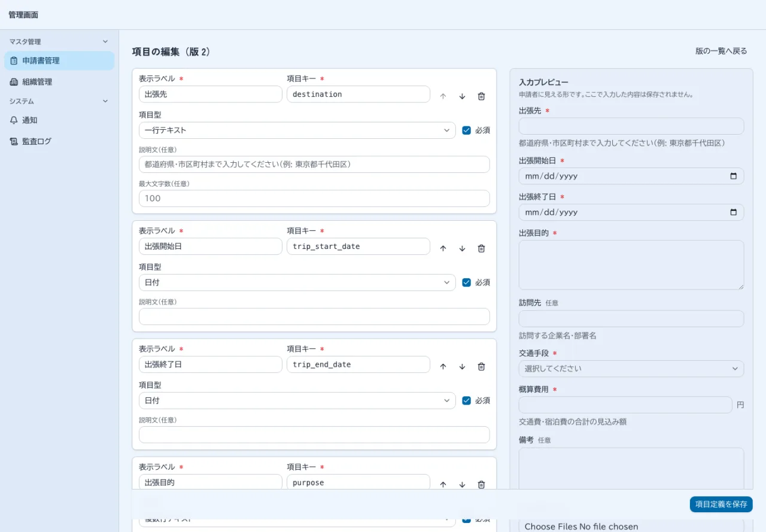The image size is (766, 532).
Task: Click the 項目定義を保存 button
Action: click(721, 504)
